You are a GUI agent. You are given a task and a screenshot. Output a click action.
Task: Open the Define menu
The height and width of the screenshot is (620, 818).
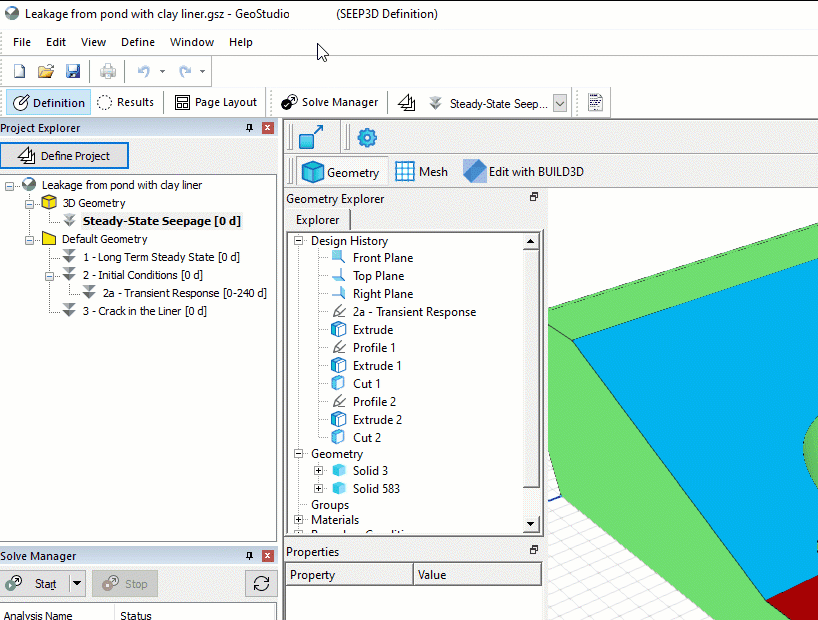[138, 42]
